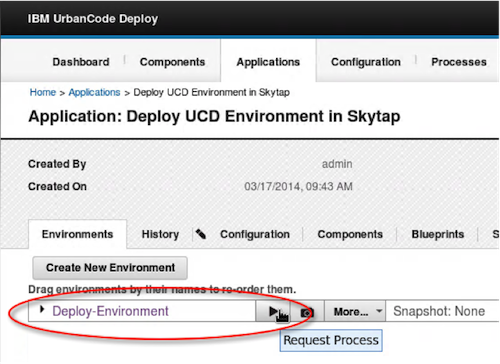Select the top Applications tab
Image resolution: width=500 pixels, height=364 pixels.
pyautogui.click(x=268, y=62)
